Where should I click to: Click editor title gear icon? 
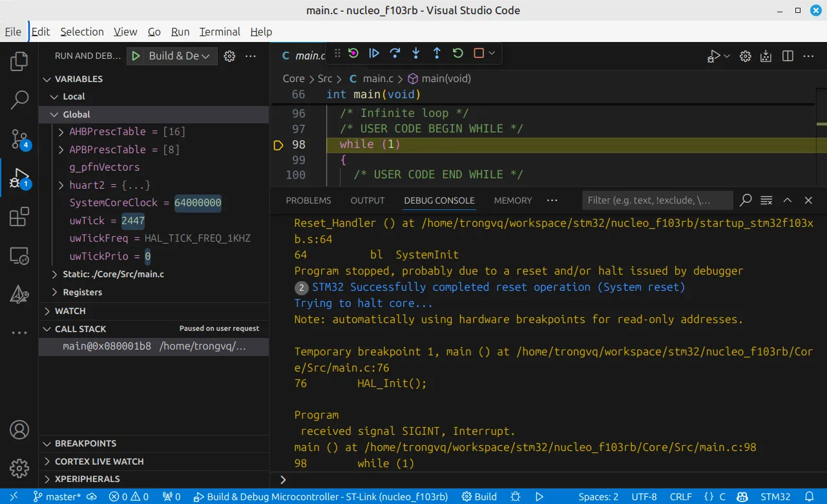[745, 56]
